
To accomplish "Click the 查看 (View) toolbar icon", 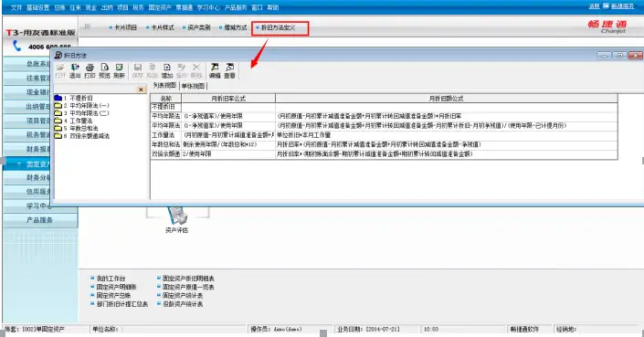I will point(229,71).
